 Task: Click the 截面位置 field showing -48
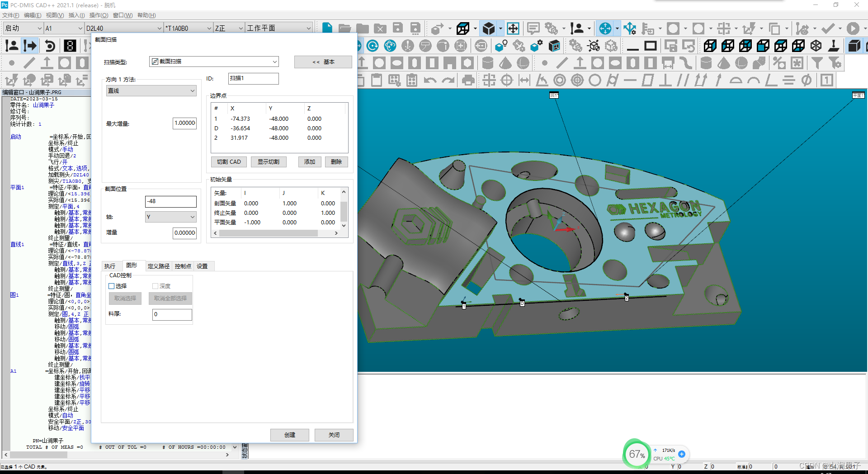click(171, 202)
